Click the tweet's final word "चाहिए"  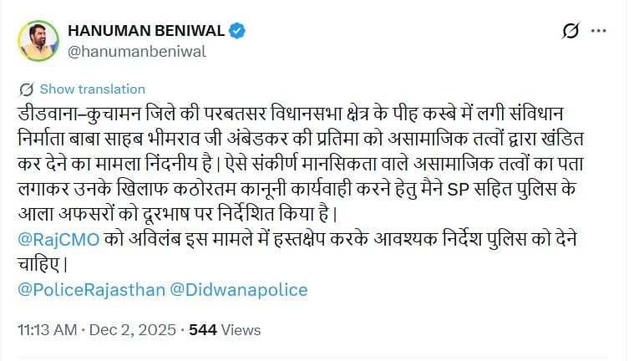tap(38, 262)
